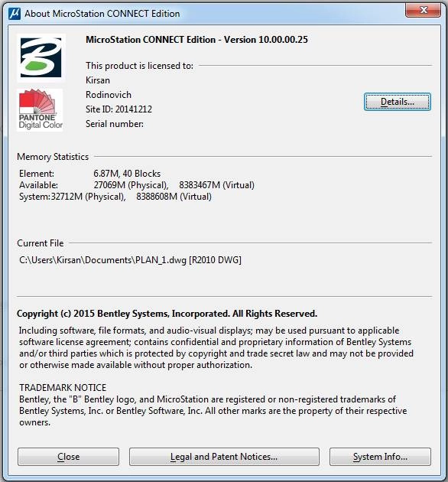Click 'This product is licensed to:' label
The image size is (448, 482).
coord(139,66)
